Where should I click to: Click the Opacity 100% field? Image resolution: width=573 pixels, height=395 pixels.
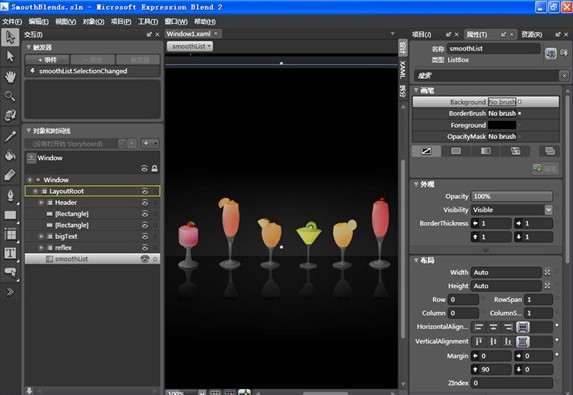(x=512, y=196)
